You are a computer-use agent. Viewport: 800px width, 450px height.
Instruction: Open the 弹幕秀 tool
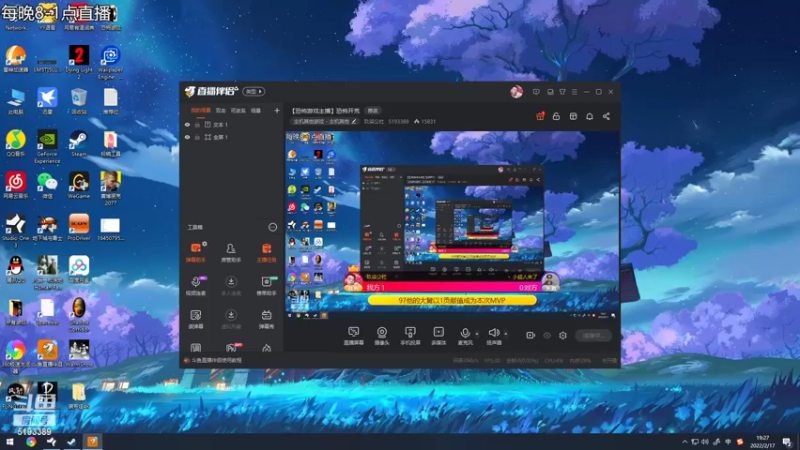(266, 319)
